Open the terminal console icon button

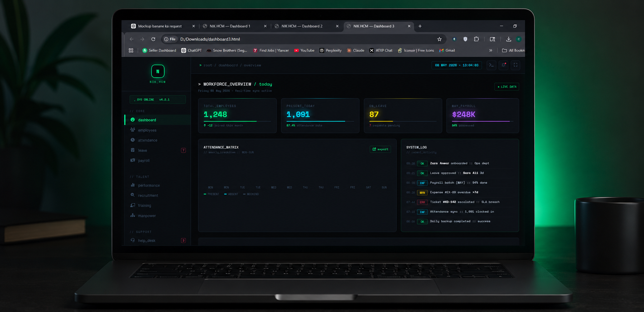pyautogui.click(x=491, y=65)
